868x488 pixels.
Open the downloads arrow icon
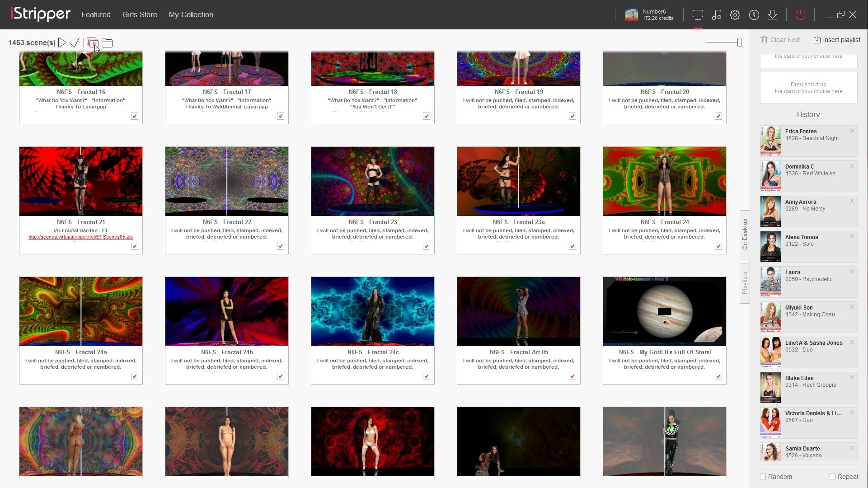[773, 15]
